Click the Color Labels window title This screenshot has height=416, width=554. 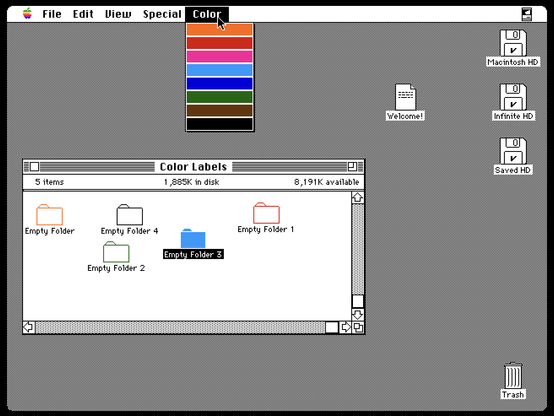[193, 167]
